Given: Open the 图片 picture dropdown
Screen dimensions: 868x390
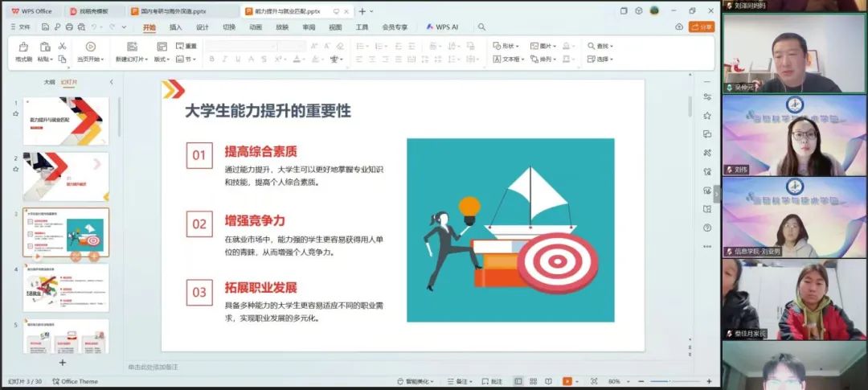Looking at the screenshot, I should tap(544, 46).
